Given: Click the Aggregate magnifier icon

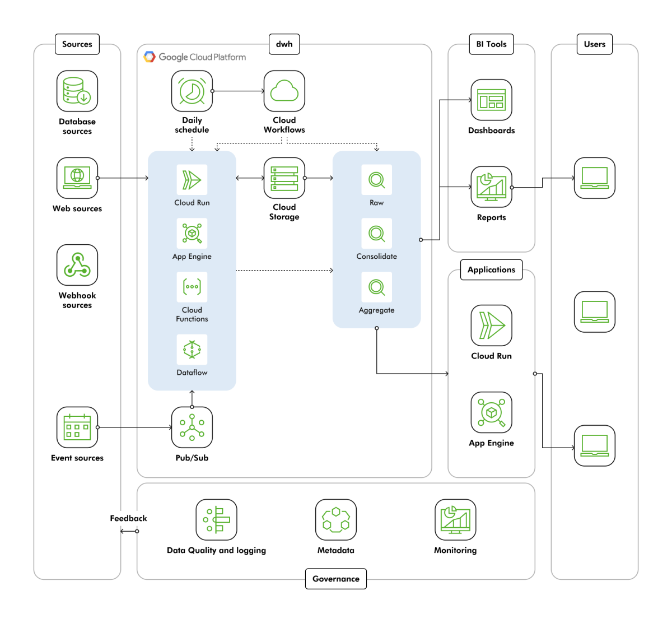Looking at the screenshot, I should point(377,287).
